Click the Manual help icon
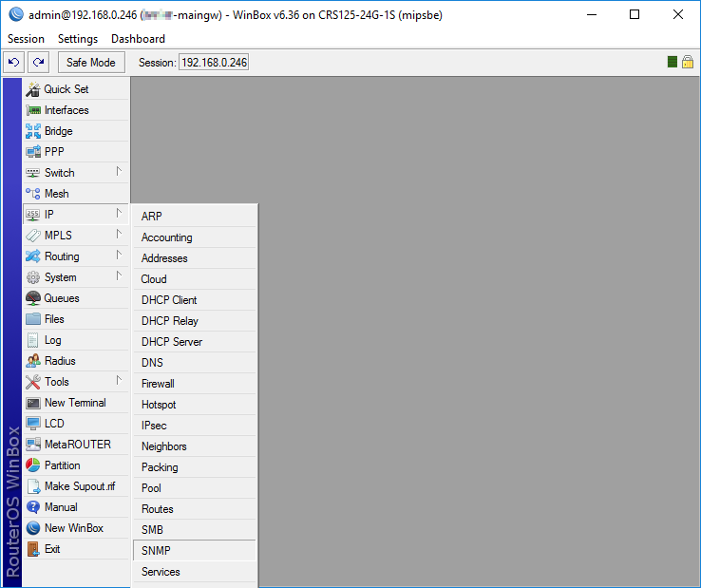Screen dimensions: 701x588 [x=33, y=507]
